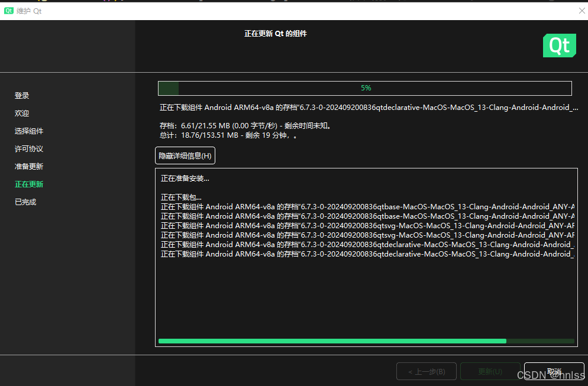The width and height of the screenshot is (588, 386).
Task: Click the 总计: 18.76/153.51 MB status line
Action: point(228,135)
